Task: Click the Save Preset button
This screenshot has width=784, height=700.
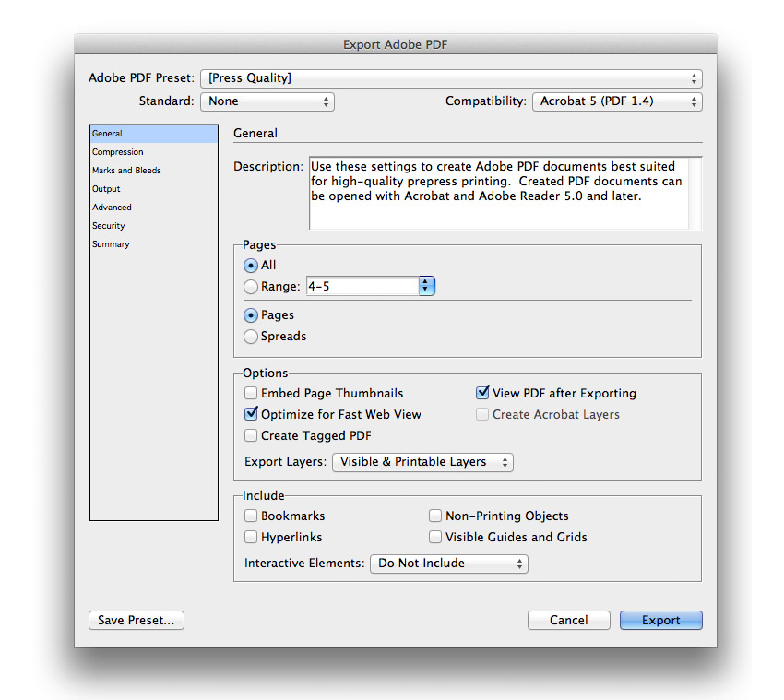Action: [x=137, y=621]
